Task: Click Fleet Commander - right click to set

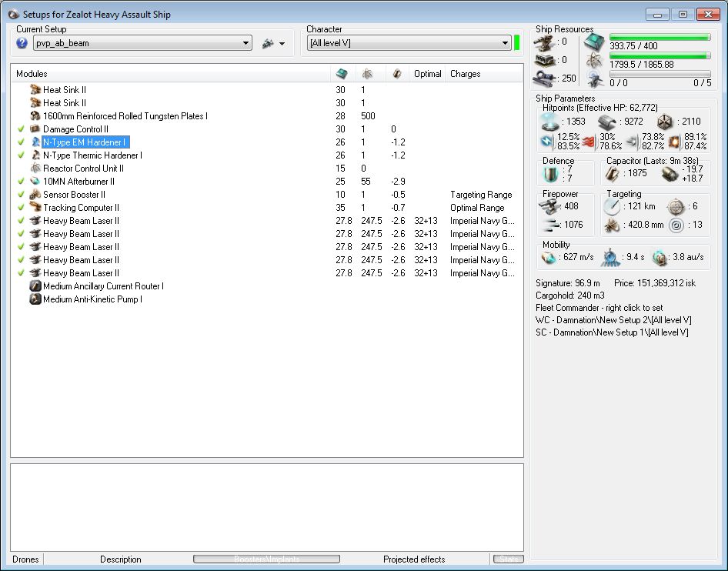Action: (599, 308)
